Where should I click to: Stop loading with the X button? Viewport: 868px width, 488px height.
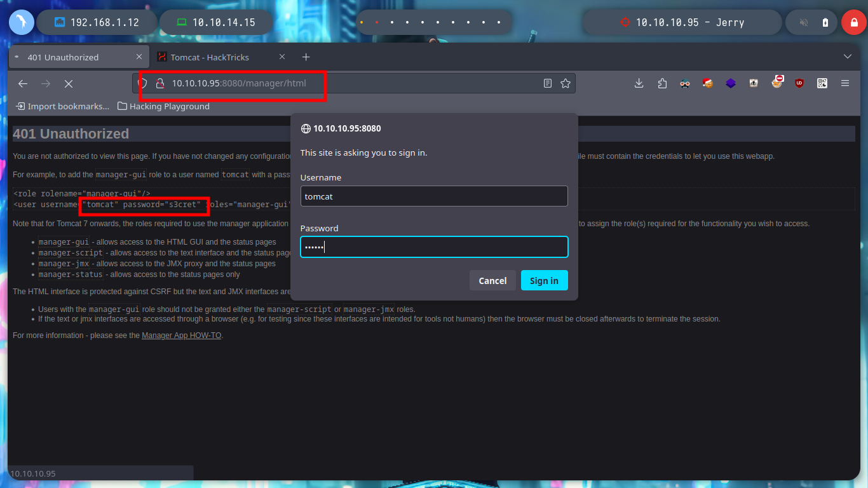coord(69,84)
